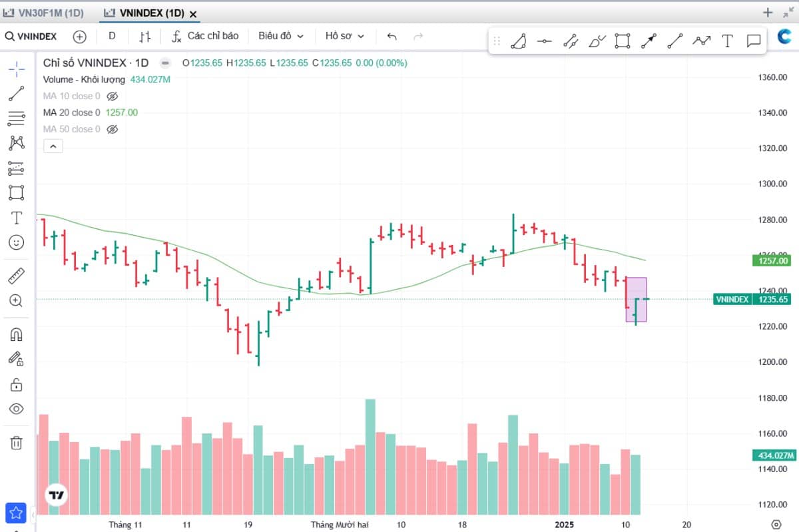This screenshot has height=532, width=799.
Task: Select the XABCD pattern tool
Action: click(x=17, y=142)
